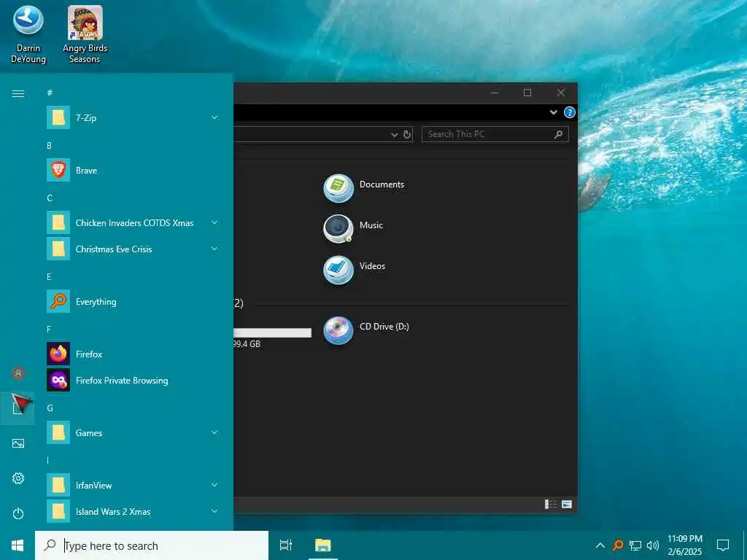This screenshot has height=560, width=747.
Task: Launch Everything search app from Start
Action: coord(133,302)
